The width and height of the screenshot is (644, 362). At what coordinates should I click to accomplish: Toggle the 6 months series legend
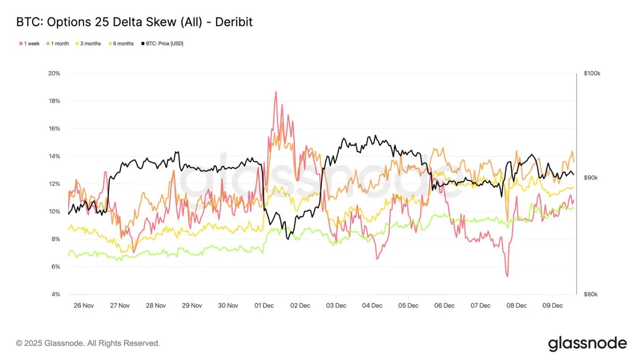[x=121, y=43]
